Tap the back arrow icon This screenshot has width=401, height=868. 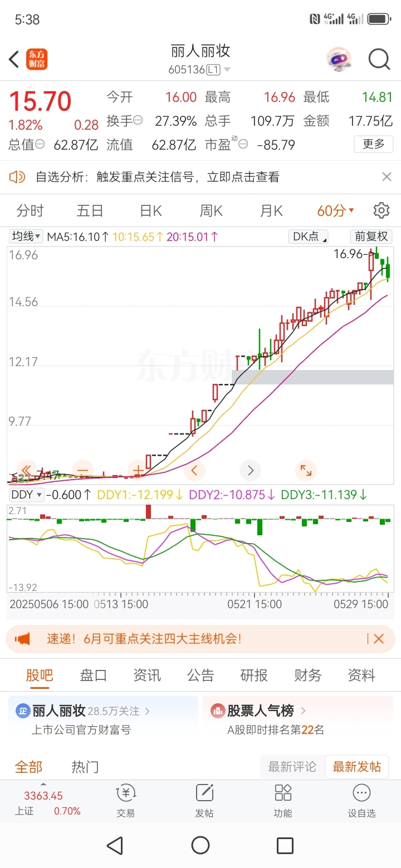14,59
